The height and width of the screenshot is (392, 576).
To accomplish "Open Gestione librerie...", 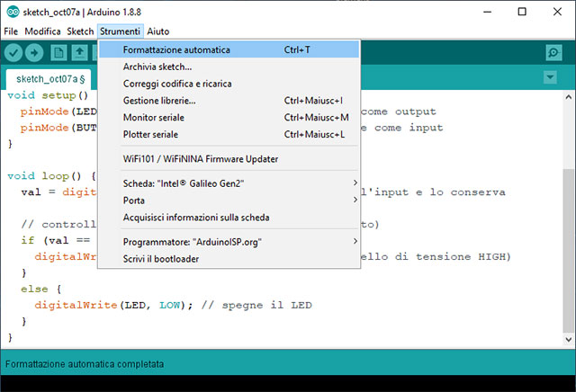I will point(229,101).
